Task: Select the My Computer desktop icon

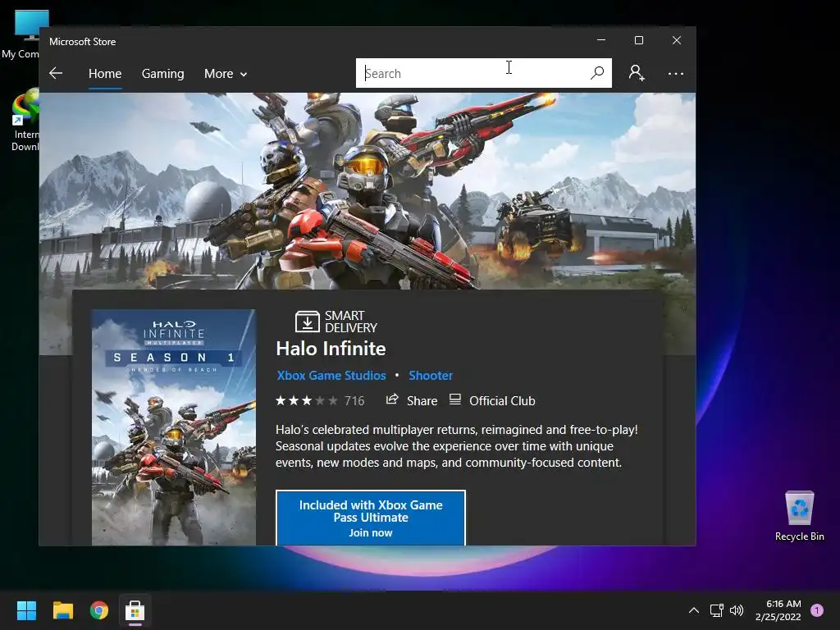Action: point(21,34)
